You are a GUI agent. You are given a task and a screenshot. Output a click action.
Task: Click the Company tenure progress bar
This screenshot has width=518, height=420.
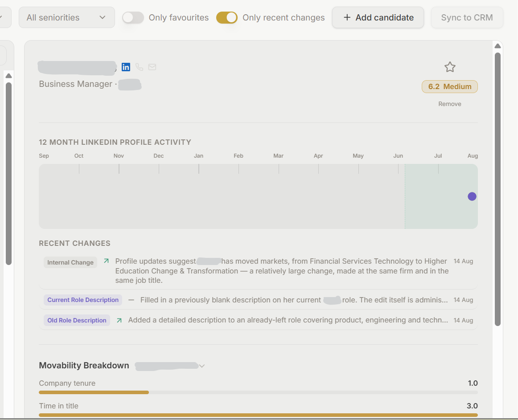click(259, 392)
